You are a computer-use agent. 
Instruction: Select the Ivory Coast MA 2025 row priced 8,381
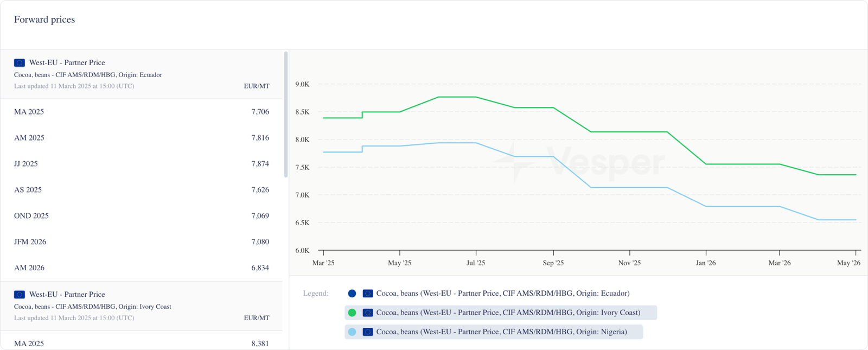click(x=141, y=343)
